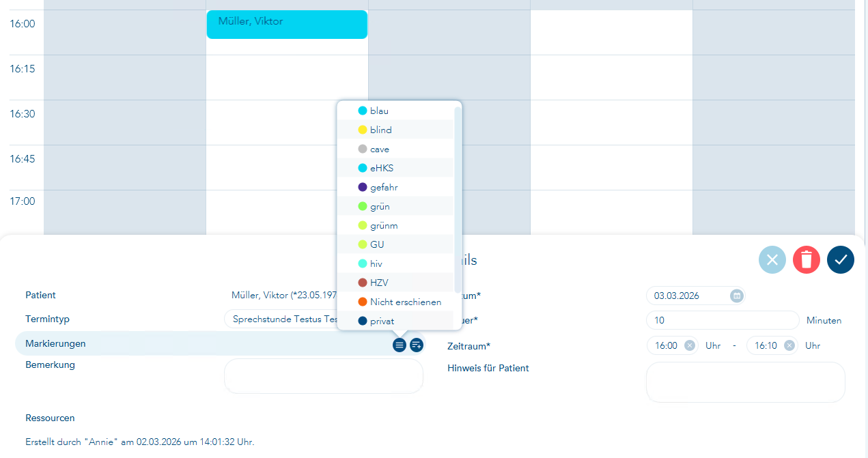Click the Markierungen list icon
Screen dimensions: 868x458
pyautogui.click(x=400, y=345)
